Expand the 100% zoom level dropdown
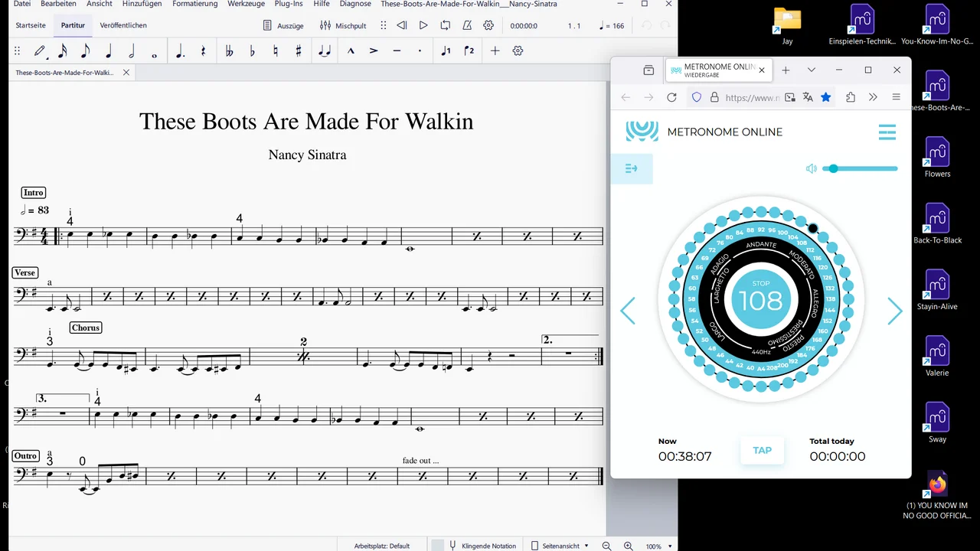Screen dimensions: 980x551 [x=670, y=546]
